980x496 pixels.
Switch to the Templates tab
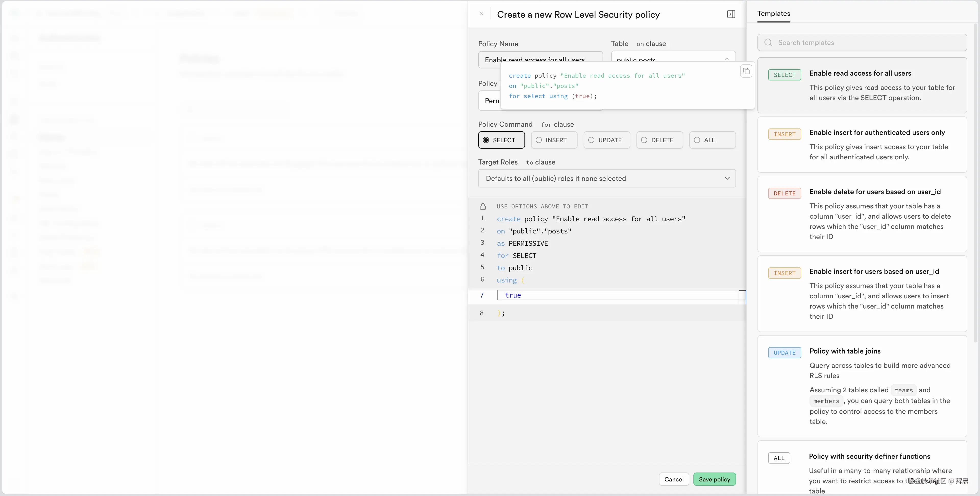tap(774, 14)
